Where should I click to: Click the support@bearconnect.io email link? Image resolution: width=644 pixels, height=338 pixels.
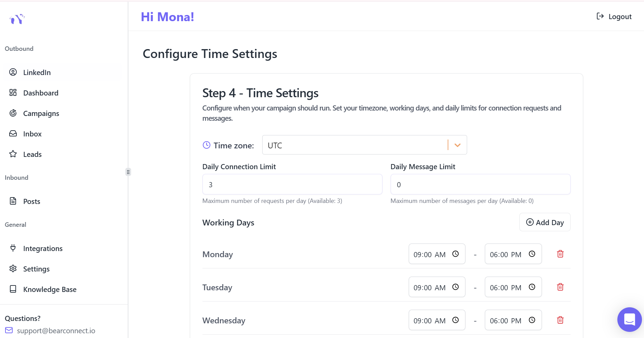pyautogui.click(x=56, y=330)
